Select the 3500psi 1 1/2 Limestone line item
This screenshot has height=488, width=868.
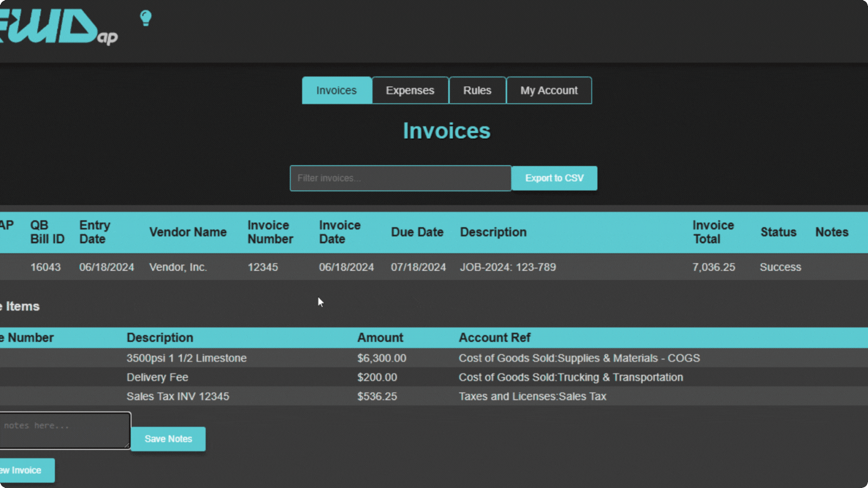[434, 358]
